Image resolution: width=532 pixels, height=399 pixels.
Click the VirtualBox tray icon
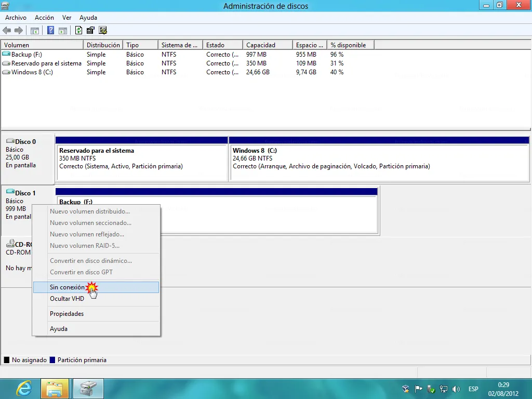pyautogui.click(x=405, y=389)
